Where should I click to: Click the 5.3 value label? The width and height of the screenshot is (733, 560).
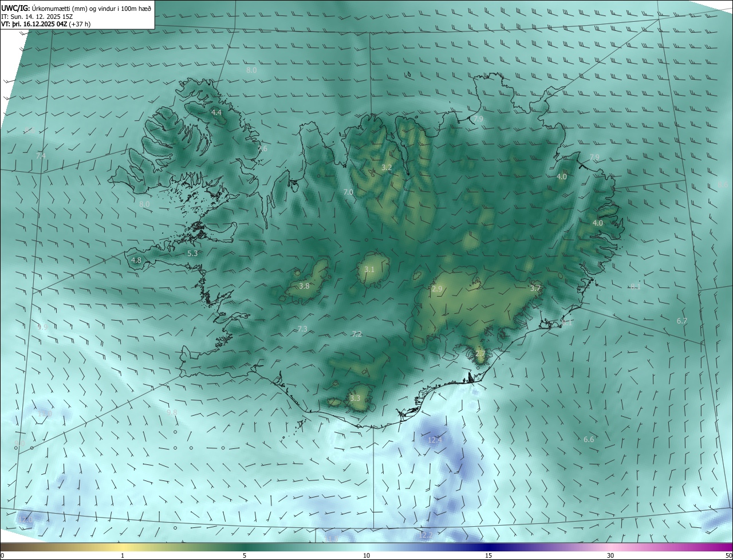192,253
